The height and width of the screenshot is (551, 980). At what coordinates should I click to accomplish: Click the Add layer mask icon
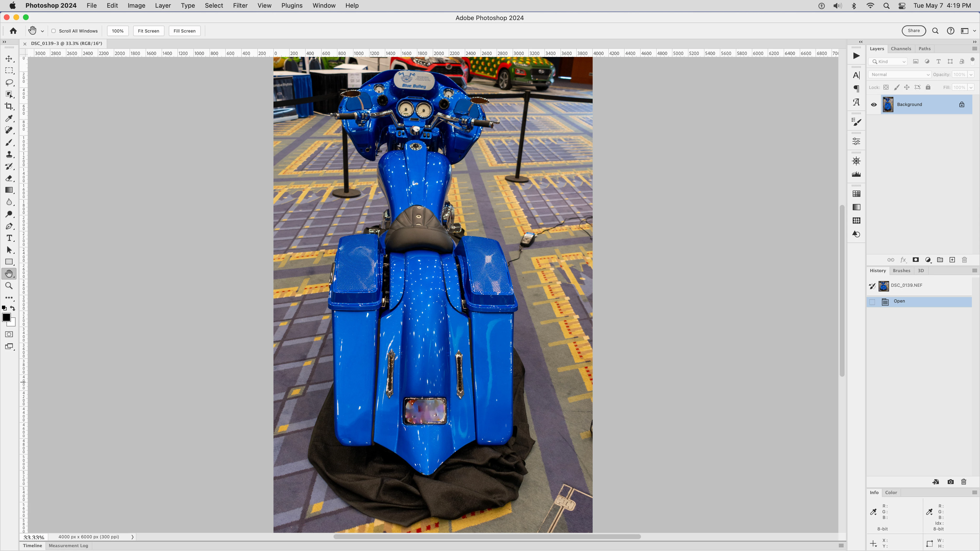pyautogui.click(x=916, y=260)
